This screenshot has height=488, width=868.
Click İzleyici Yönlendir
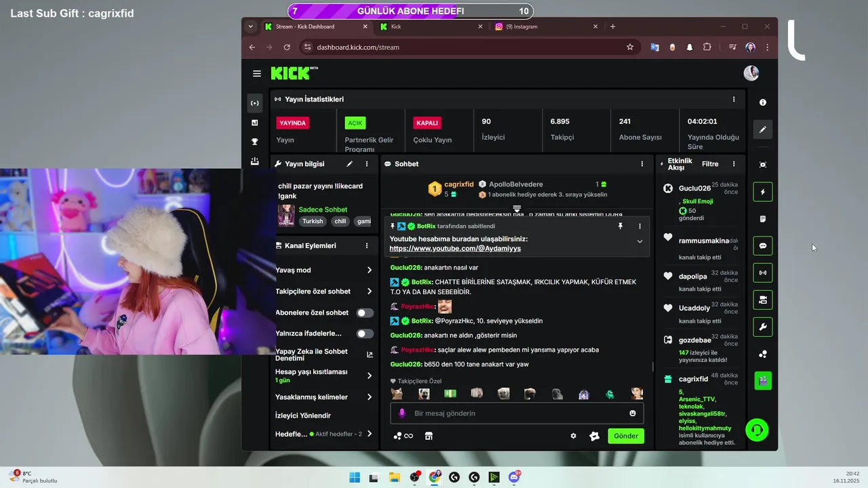coord(302,415)
